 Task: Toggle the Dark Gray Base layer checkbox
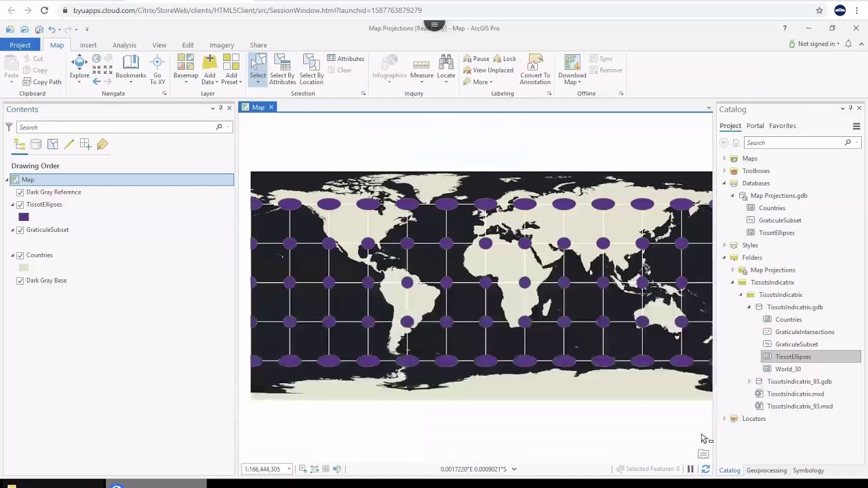pos(20,281)
